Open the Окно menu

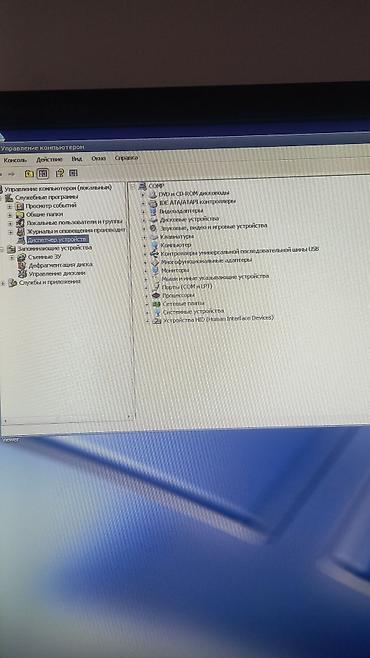tap(99, 158)
